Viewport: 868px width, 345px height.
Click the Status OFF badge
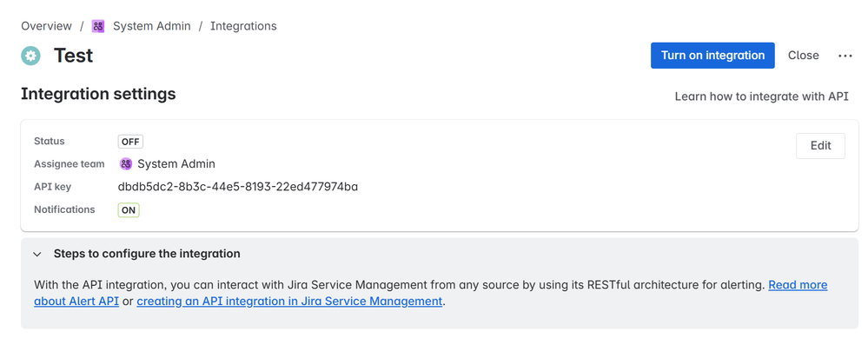[x=130, y=141]
